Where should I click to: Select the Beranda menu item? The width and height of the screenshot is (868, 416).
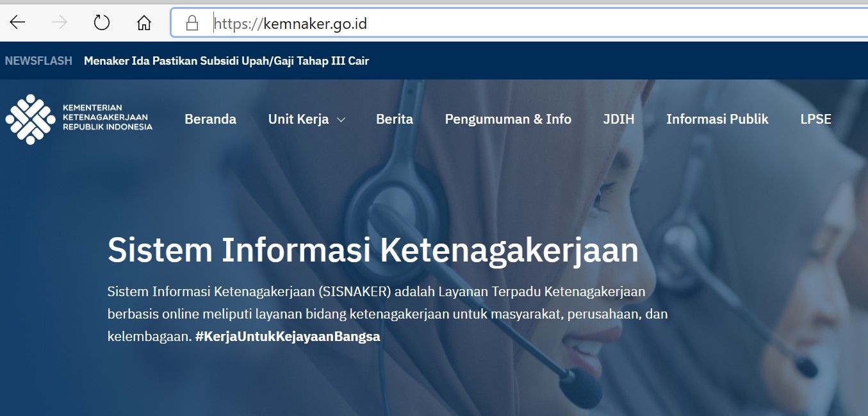210,119
